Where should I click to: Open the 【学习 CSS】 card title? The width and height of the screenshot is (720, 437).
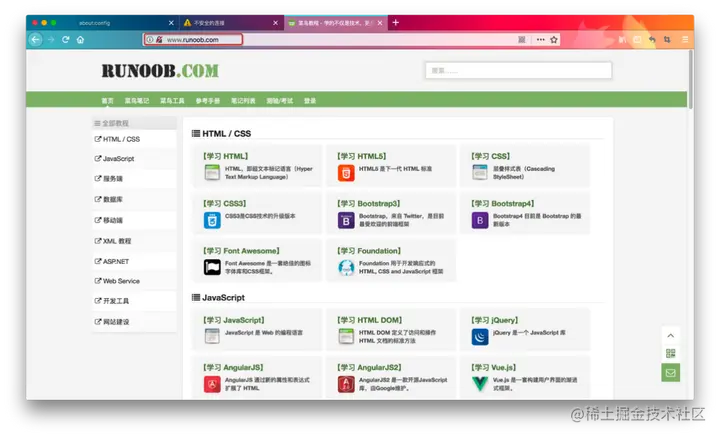pyautogui.click(x=490, y=156)
